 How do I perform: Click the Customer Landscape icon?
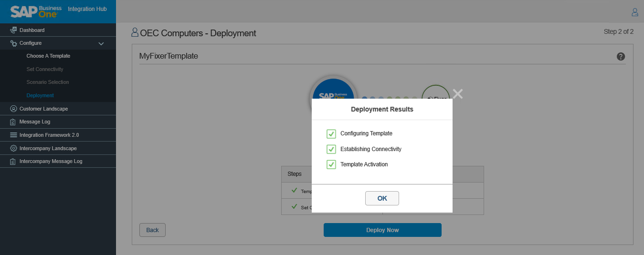13,109
